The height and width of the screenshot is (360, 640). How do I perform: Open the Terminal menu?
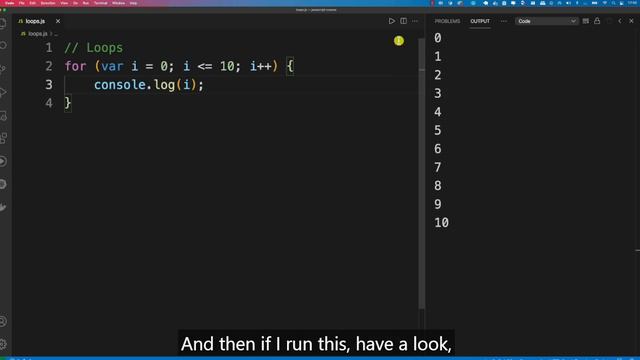click(x=100, y=3)
